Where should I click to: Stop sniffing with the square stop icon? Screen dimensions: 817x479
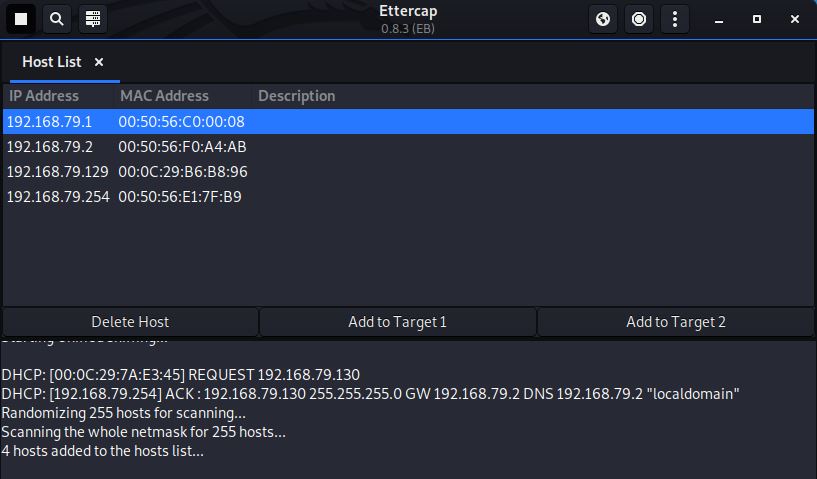(21, 19)
